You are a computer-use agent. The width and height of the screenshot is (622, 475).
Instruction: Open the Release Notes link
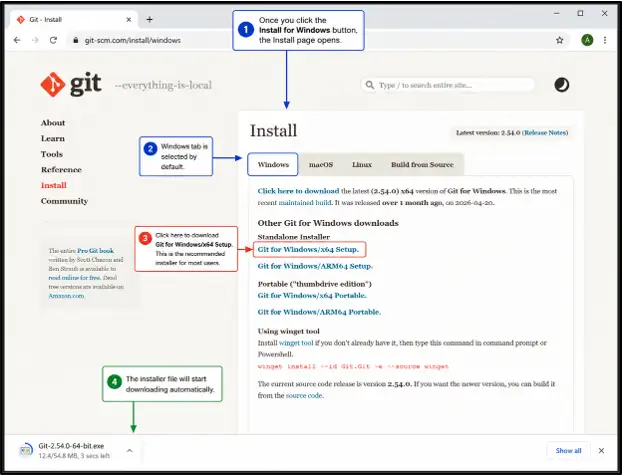[545, 133]
